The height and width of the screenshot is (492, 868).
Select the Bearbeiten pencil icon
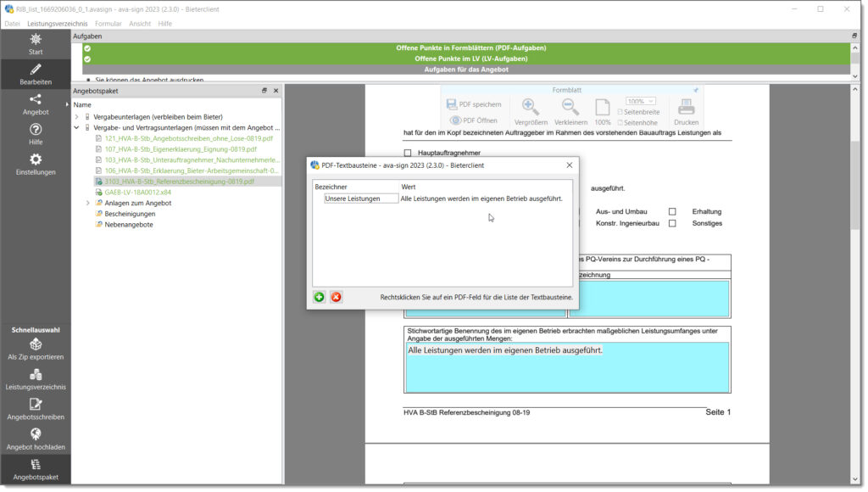[36, 74]
